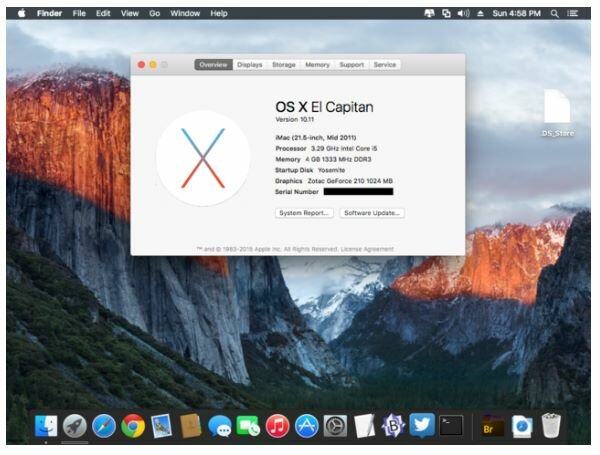
Task: Open Google Chrome in Dock
Action: tap(133, 426)
